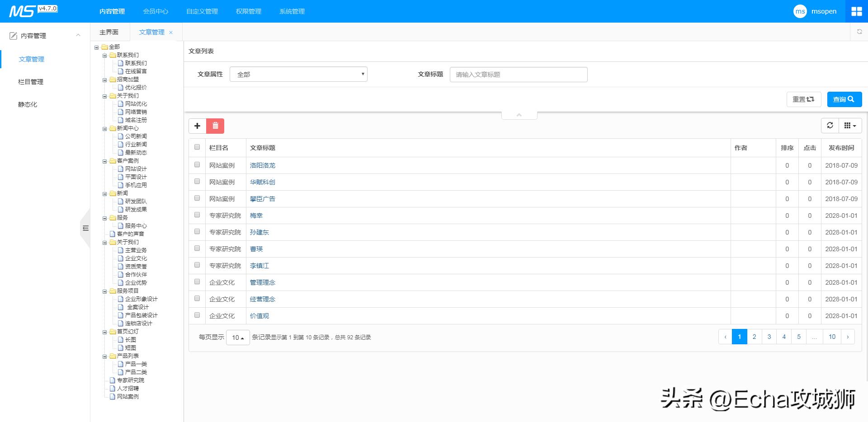Open the column visibility grid icon
The height and width of the screenshot is (422, 868).
click(x=849, y=126)
